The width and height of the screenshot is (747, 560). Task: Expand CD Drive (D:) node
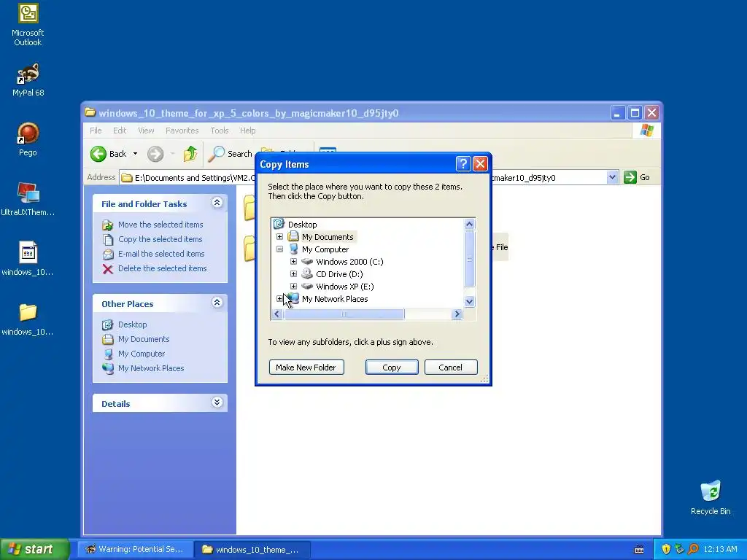coord(293,274)
